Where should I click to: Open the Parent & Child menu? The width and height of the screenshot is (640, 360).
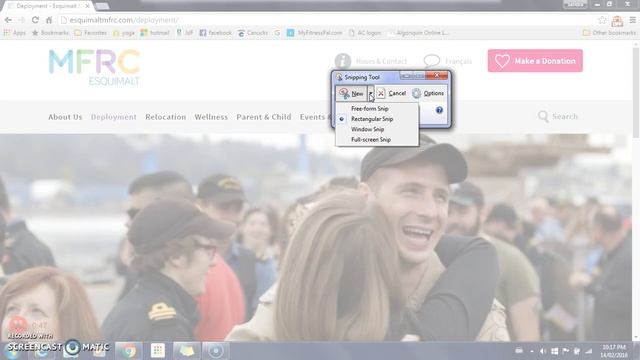[x=264, y=117]
